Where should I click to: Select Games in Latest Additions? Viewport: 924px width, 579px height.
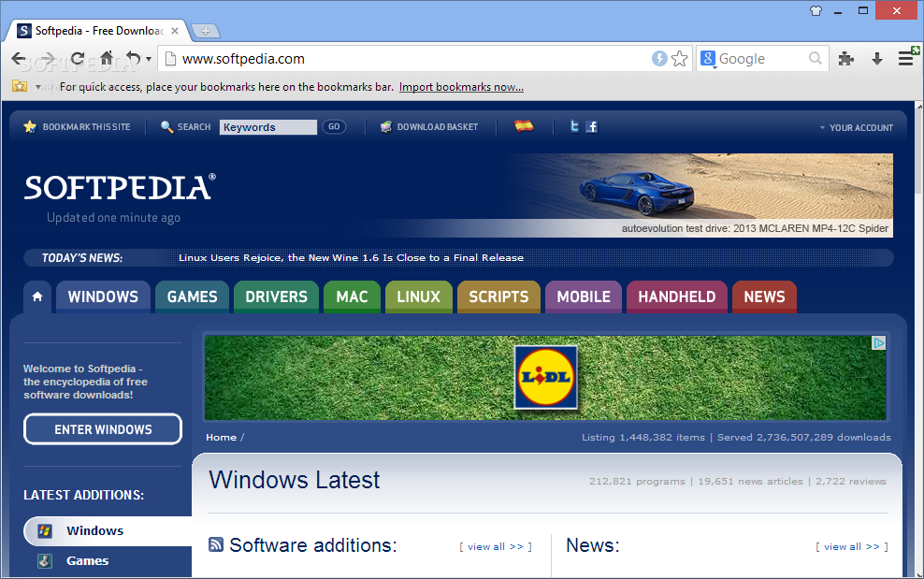(x=108, y=560)
